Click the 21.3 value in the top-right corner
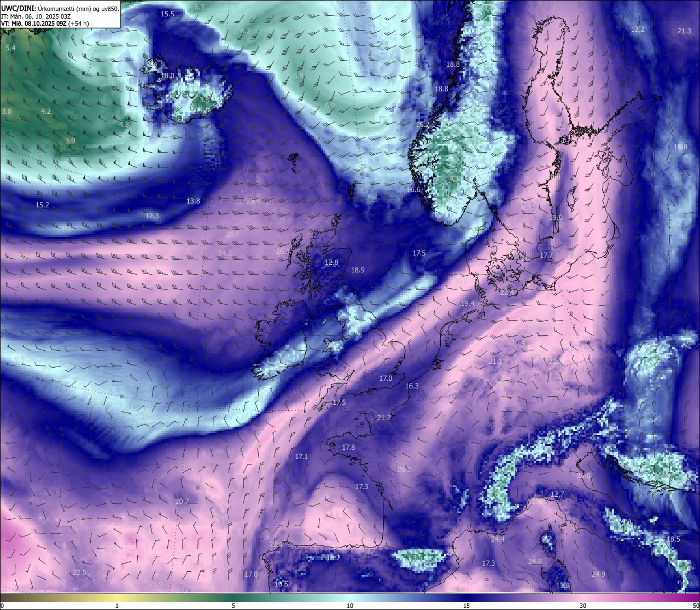This screenshot has height=610, width=700. (684, 31)
